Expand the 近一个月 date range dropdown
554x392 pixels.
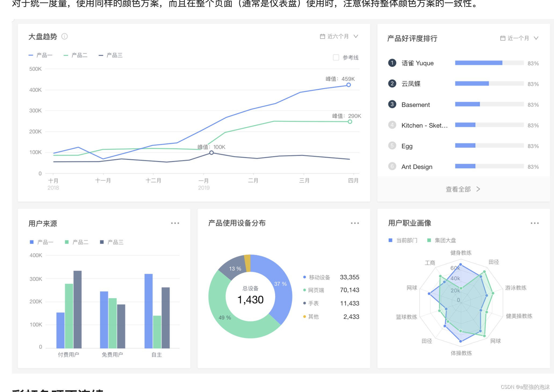click(x=519, y=38)
